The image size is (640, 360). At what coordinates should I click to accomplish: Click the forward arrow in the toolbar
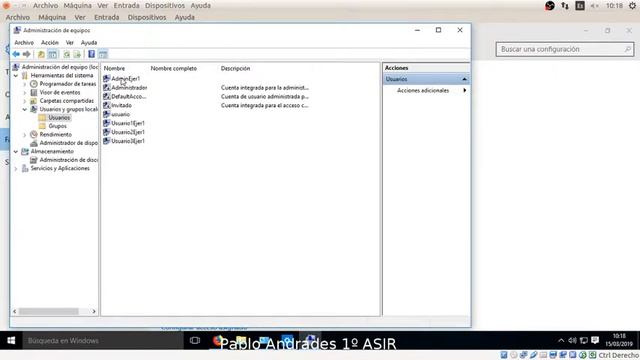tap(27, 54)
